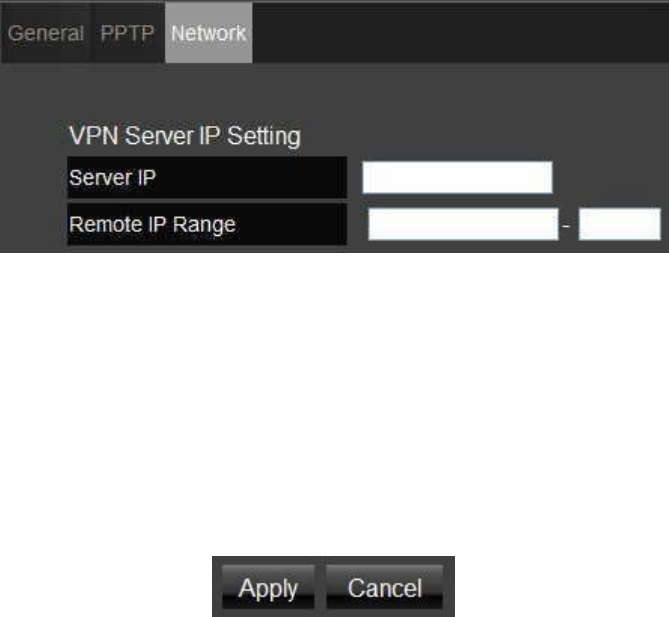Focus the Remote IP Range end field

pyautogui.click(x=620, y=224)
